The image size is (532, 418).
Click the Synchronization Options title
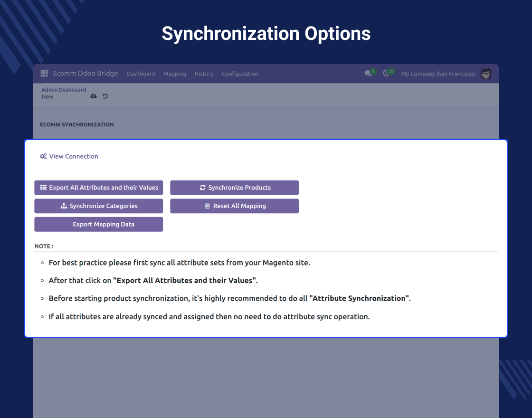pos(266,34)
